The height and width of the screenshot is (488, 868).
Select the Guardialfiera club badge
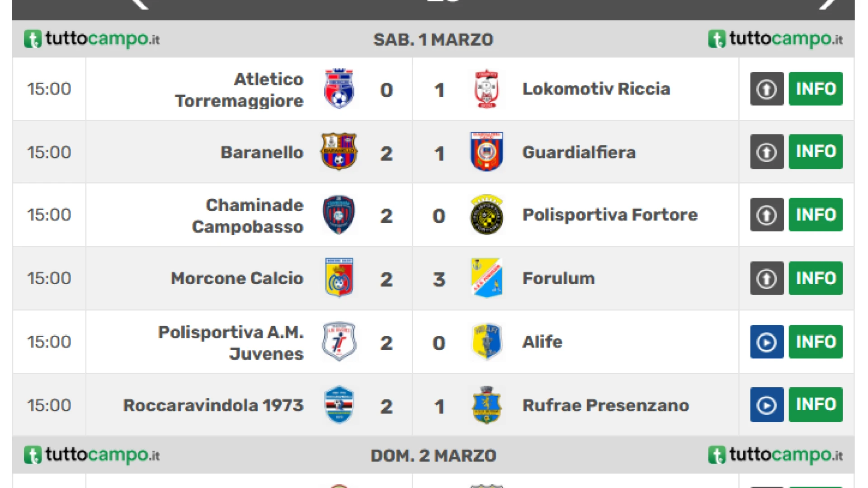[x=486, y=151]
